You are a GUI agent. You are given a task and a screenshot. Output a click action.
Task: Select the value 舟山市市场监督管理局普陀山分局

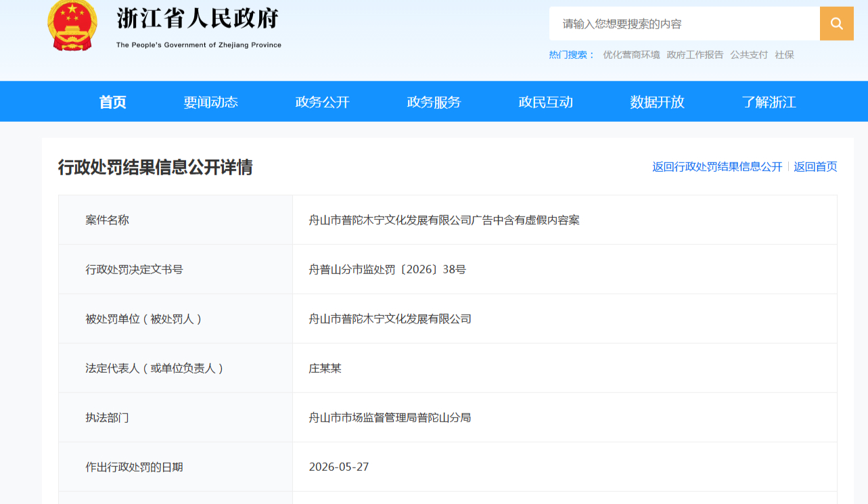390,417
